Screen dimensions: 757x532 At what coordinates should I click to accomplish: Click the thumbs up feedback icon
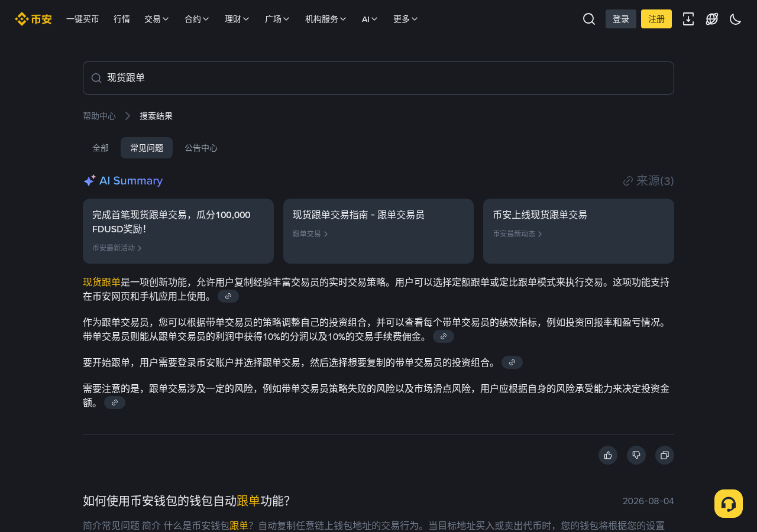pos(608,455)
